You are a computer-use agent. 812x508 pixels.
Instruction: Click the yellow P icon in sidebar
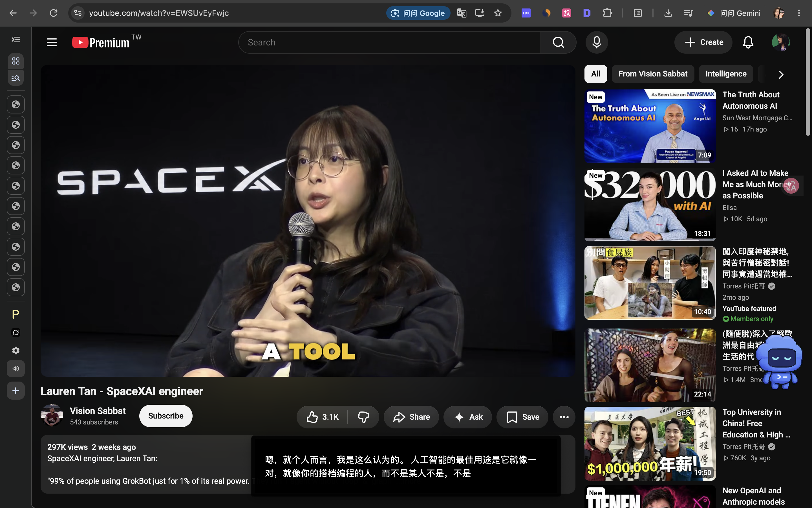16,314
